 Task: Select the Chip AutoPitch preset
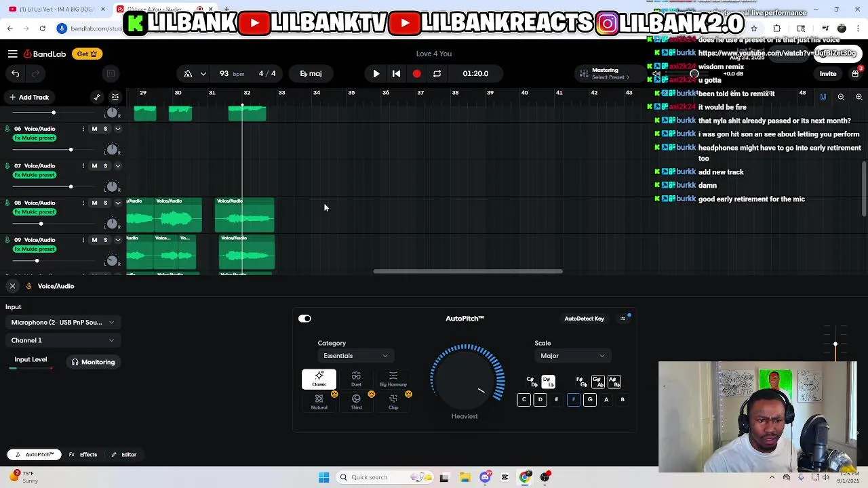393,402
